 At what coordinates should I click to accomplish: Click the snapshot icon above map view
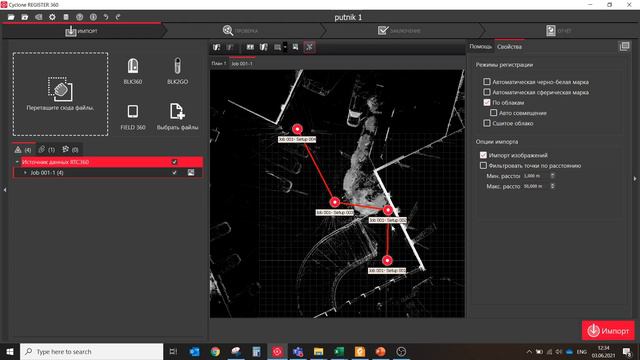[x=296, y=47]
